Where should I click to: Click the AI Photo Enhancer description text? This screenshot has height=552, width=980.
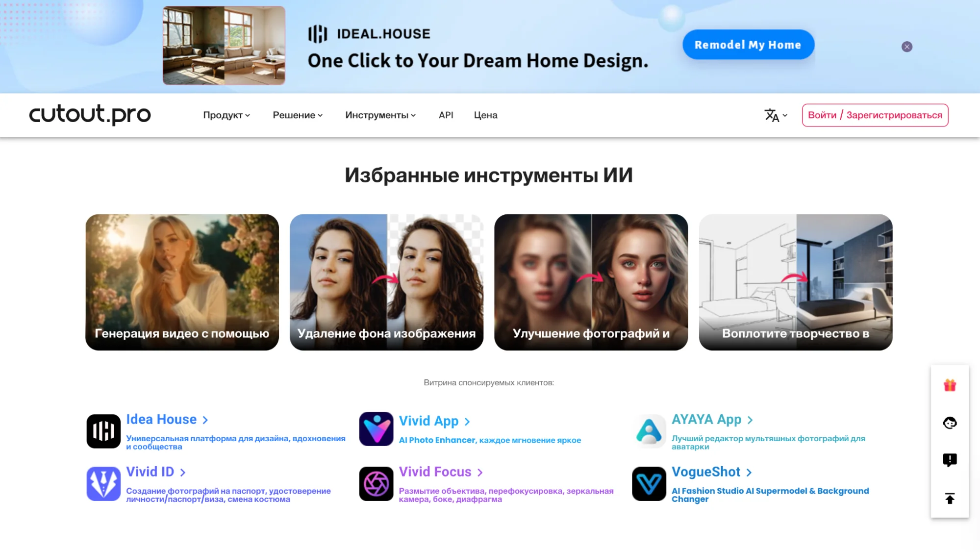(x=490, y=440)
